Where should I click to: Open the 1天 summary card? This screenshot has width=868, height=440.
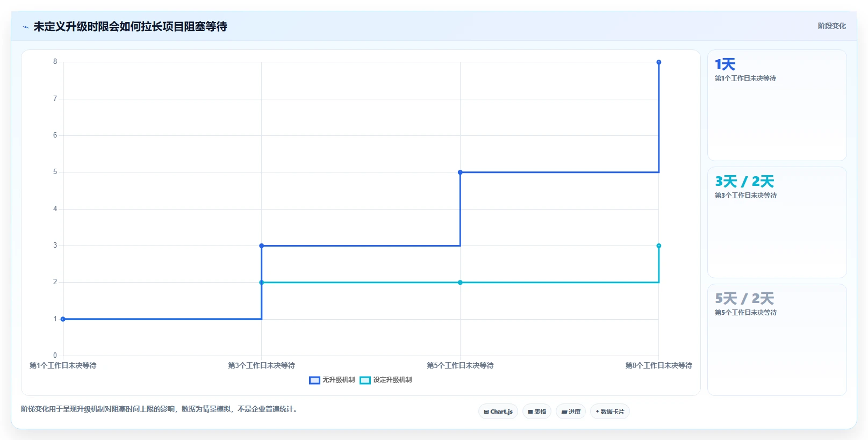click(777, 105)
